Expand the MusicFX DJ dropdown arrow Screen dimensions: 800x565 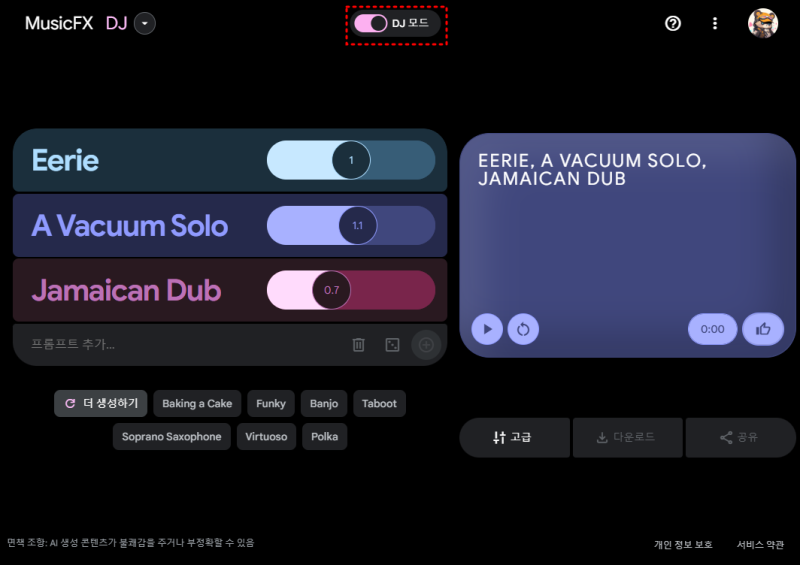145,23
